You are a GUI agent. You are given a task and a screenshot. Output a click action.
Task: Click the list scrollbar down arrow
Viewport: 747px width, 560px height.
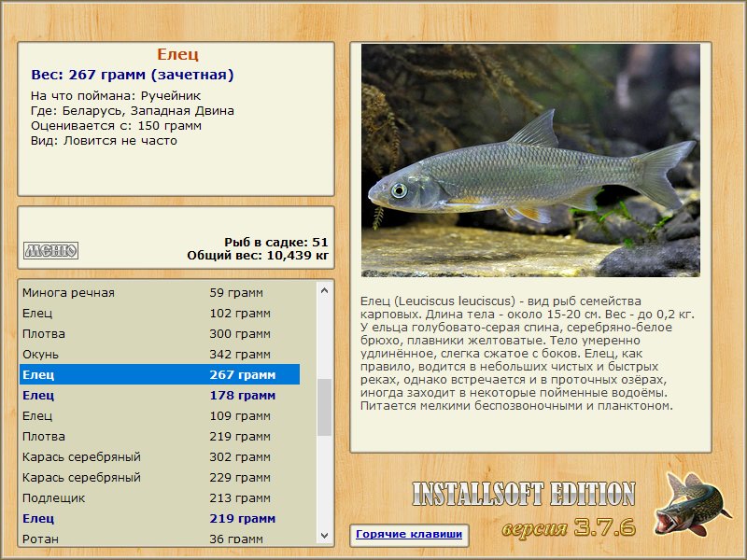click(324, 536)
